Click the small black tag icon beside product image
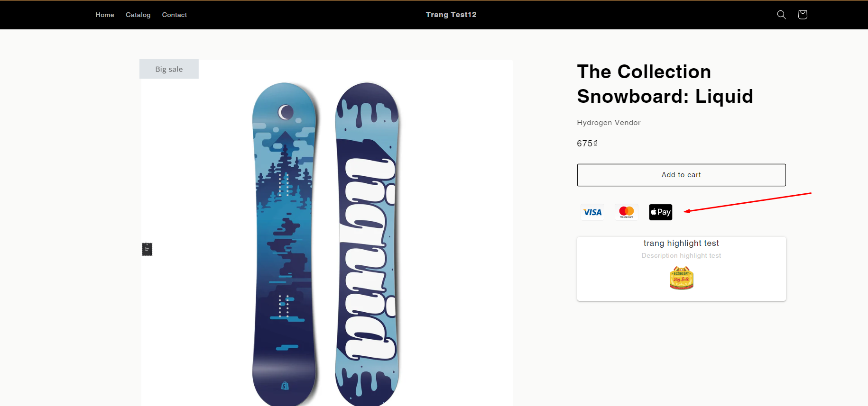This screenshot has height=406, width=868. [x=147, y=249]
